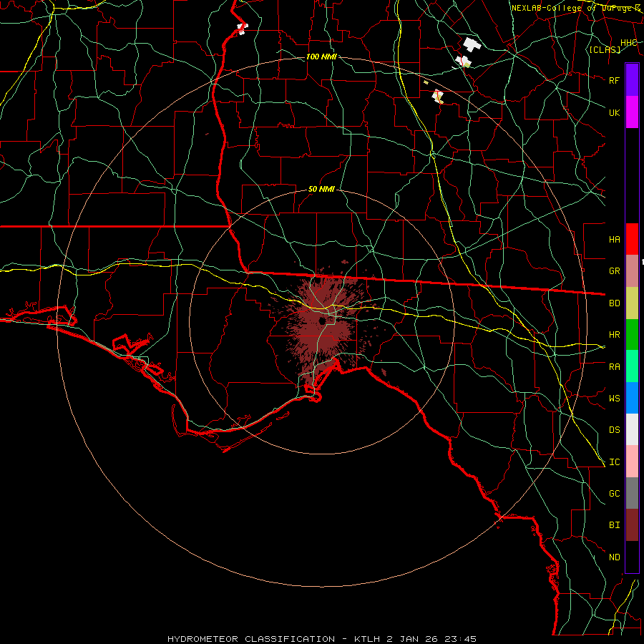The width and height of the screenshot is (644, 644).
Task: Click the Hydrometeor Classification KTLH footer title
Action: click(x=321, y=639)
